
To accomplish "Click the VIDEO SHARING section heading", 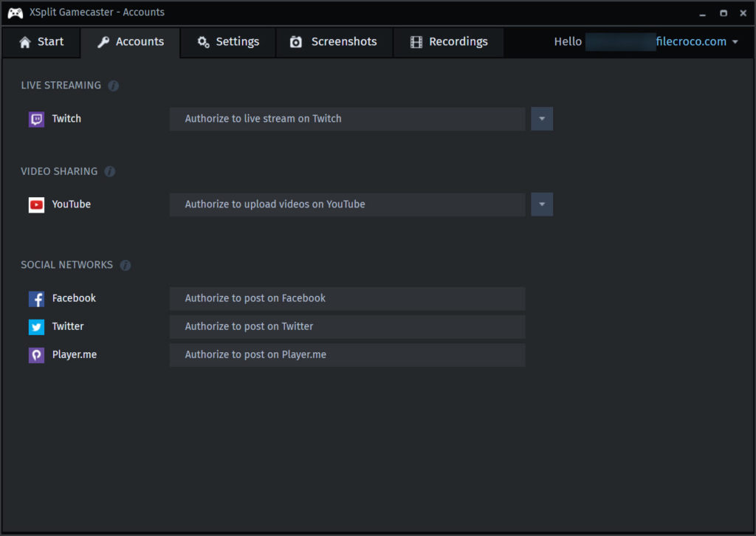I will tap(59, 171).
